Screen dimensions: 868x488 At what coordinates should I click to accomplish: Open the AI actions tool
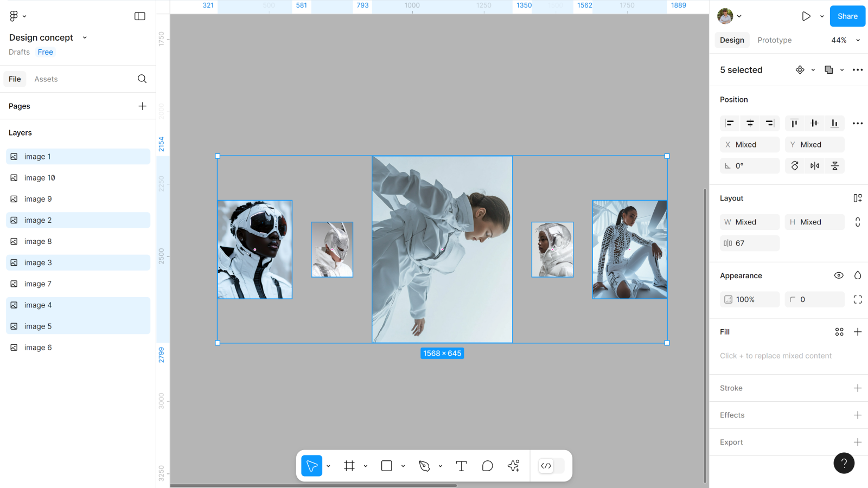(513, 466)
